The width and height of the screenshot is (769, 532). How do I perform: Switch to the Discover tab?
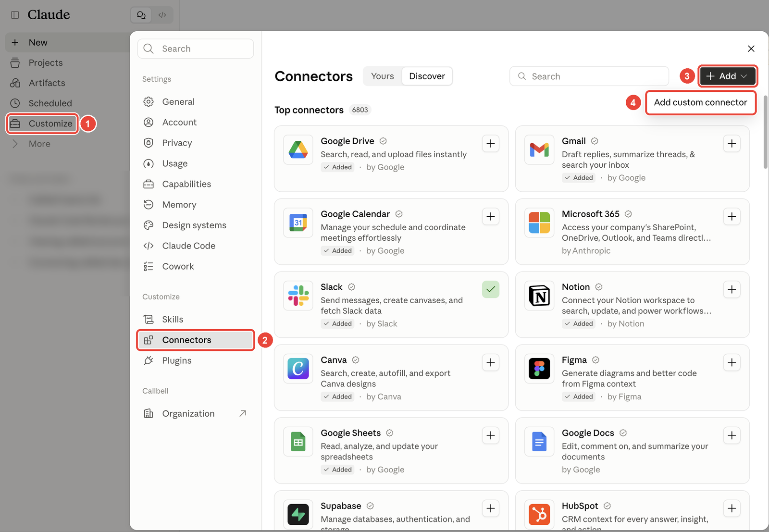427,76
